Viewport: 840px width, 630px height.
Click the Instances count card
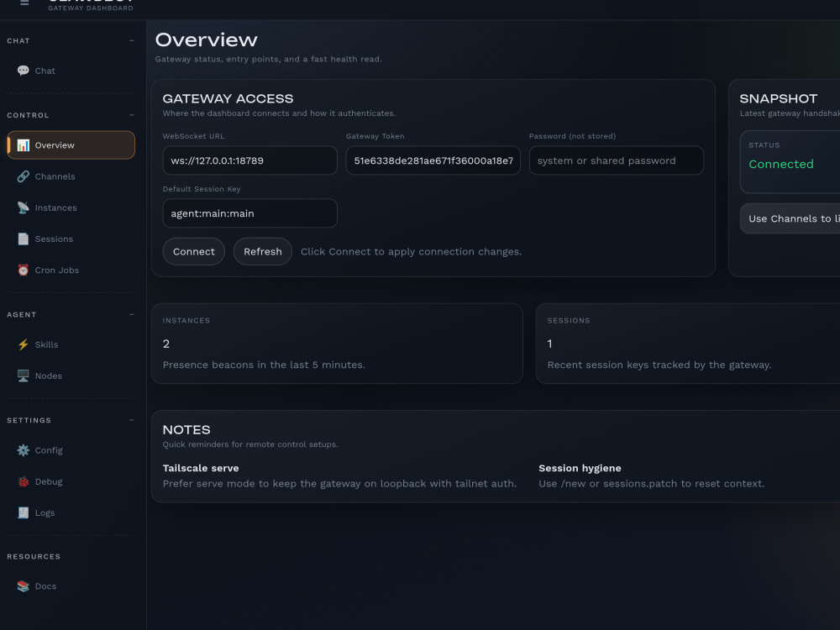point(337,344)
